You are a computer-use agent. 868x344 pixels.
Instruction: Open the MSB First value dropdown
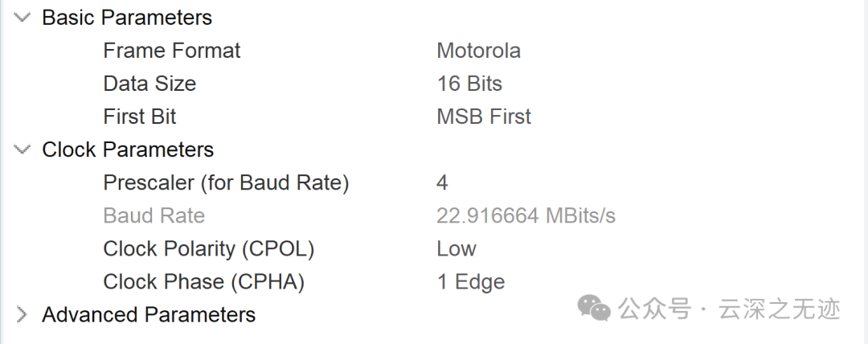click(484, 117)
